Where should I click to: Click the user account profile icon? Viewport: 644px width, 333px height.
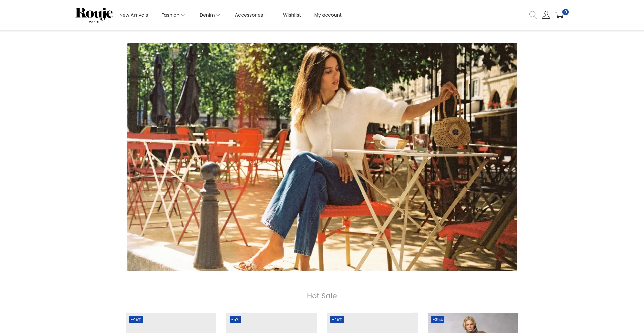[x=546, y=15]
